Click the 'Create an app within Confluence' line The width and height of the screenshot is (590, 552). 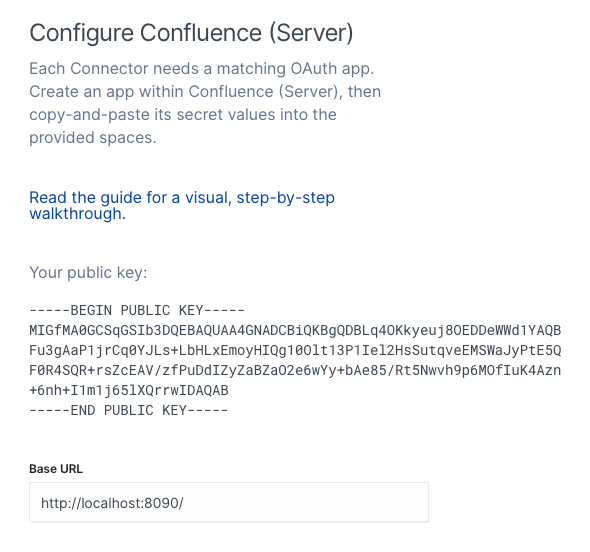pos(205,92)
